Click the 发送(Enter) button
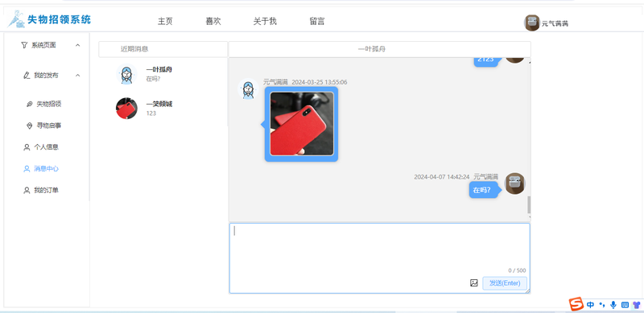This screenshot has width=644, height=313. click(505, 283)
